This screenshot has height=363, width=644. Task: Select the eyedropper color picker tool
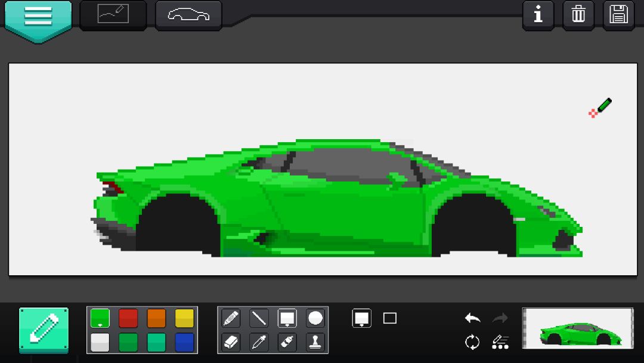tap(259, 342)
